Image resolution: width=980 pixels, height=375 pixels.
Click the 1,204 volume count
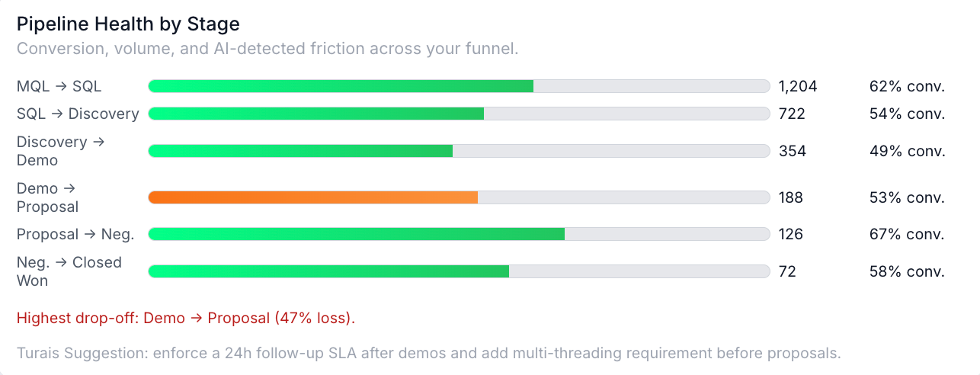798,86
